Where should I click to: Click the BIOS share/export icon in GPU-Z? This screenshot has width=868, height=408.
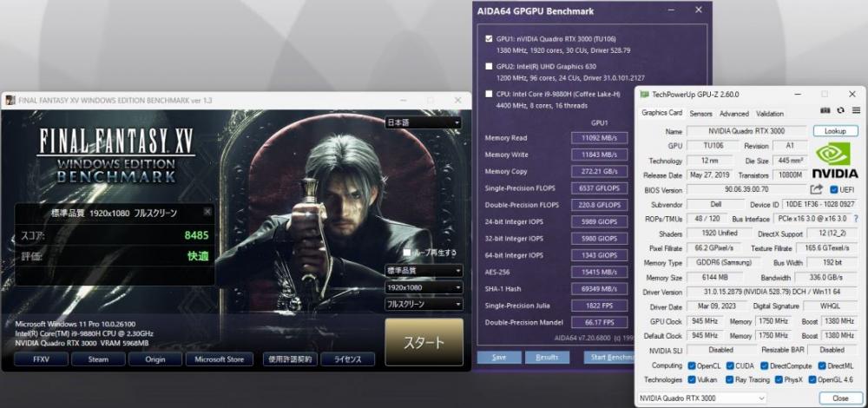coord(817,190)
